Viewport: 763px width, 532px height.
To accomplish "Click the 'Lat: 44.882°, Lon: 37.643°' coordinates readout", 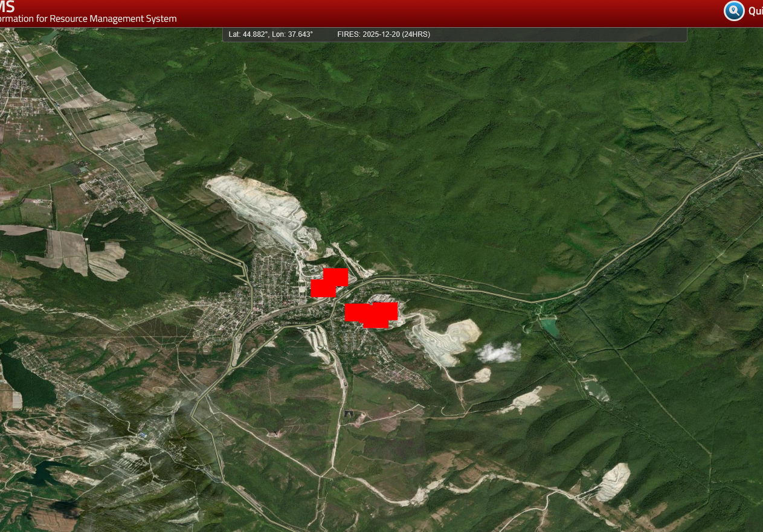I will tap(271, 34).
